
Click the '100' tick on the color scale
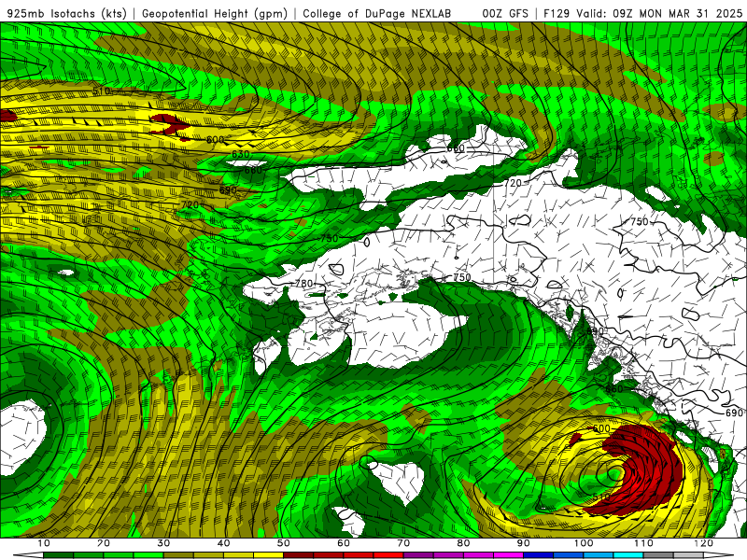point(584,543)
